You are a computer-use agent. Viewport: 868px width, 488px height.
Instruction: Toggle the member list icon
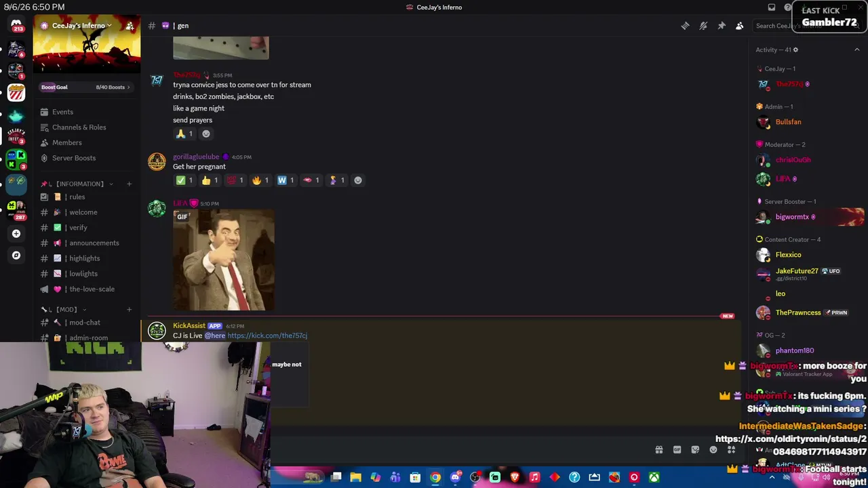[740, 26]
